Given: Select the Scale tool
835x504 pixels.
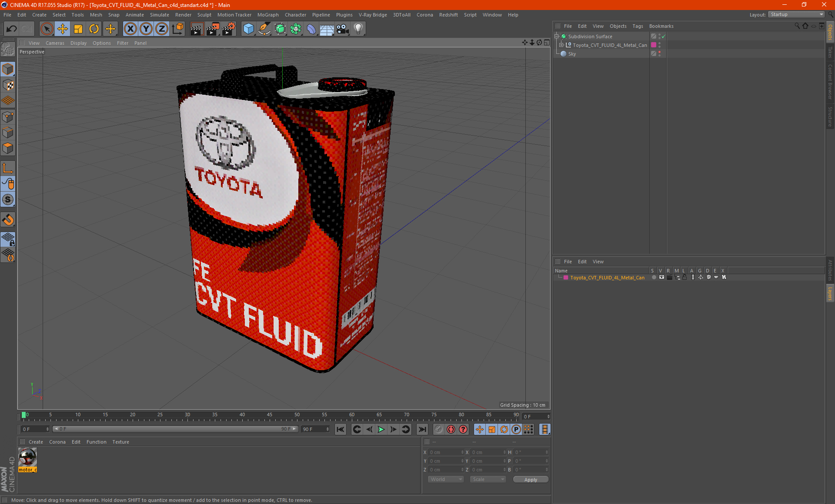Looking at the screenshot, I should (78, 29).
